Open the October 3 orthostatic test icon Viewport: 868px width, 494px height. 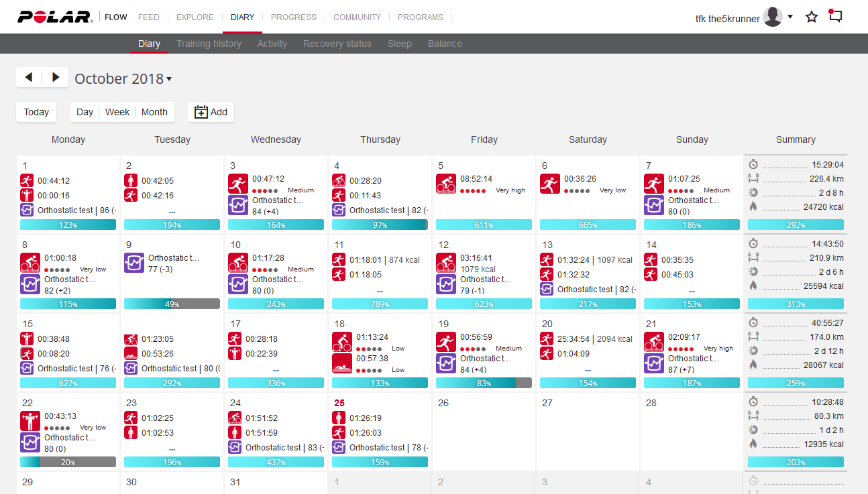click(x=238, y=205)
